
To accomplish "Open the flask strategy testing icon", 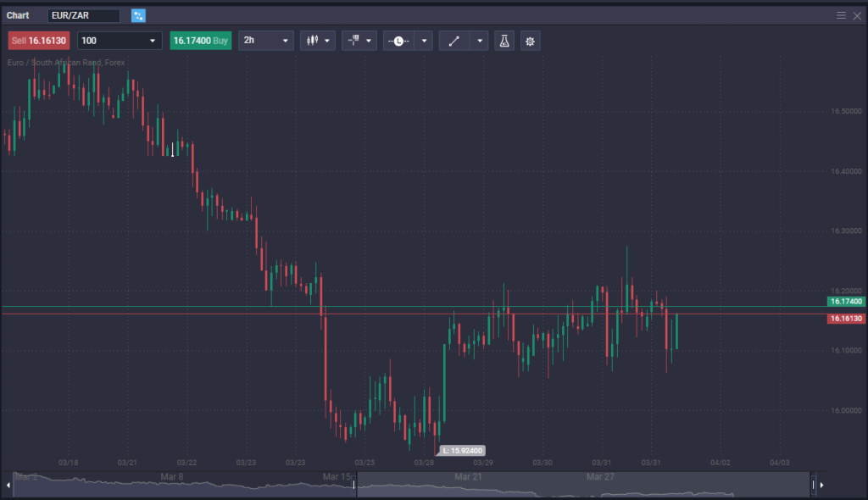I will (504, 40).
